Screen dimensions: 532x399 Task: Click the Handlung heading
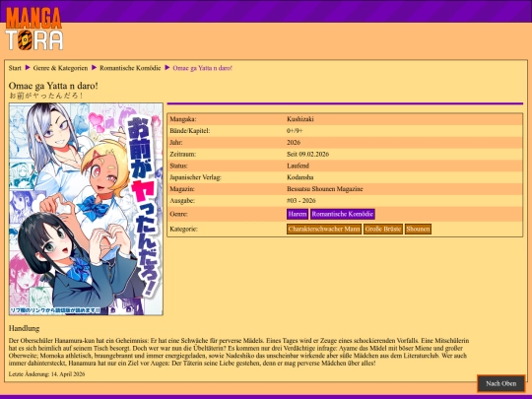pyautogui.click(x=24, y=328)
